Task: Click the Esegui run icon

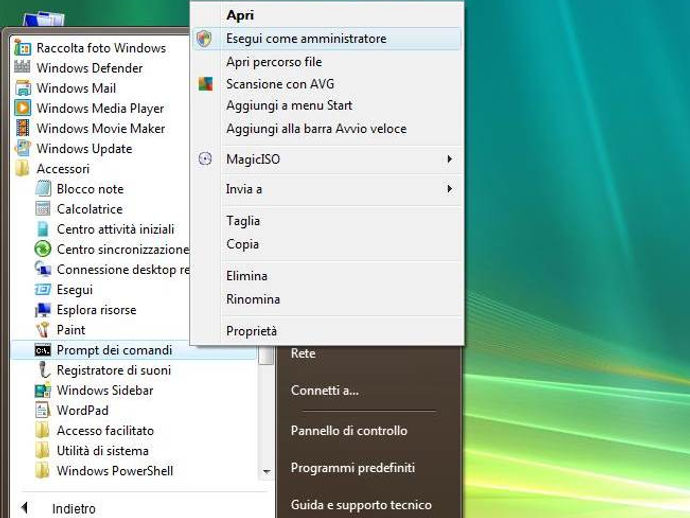Action: click(x=43, y=289)
